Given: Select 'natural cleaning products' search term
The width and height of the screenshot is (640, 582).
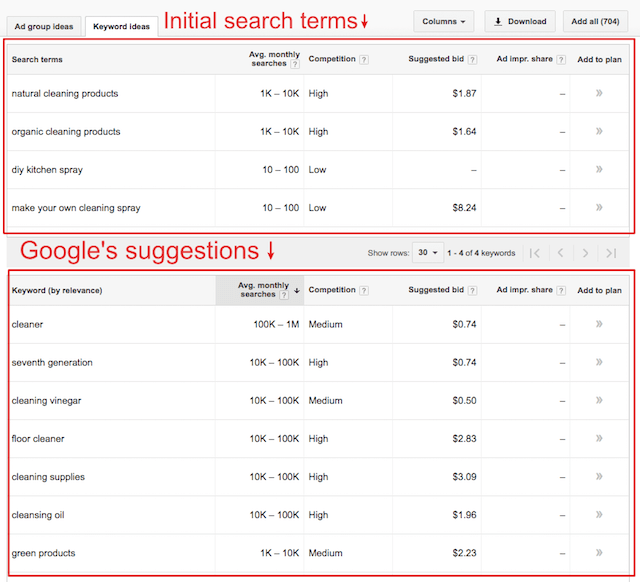Looking at the screenshot, I should coord(65,93).
